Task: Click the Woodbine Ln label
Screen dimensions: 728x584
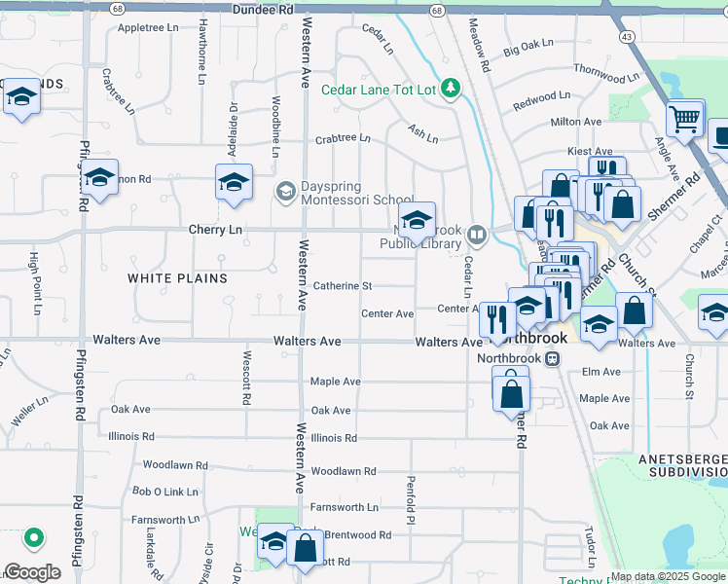Action: pos(275,127)
